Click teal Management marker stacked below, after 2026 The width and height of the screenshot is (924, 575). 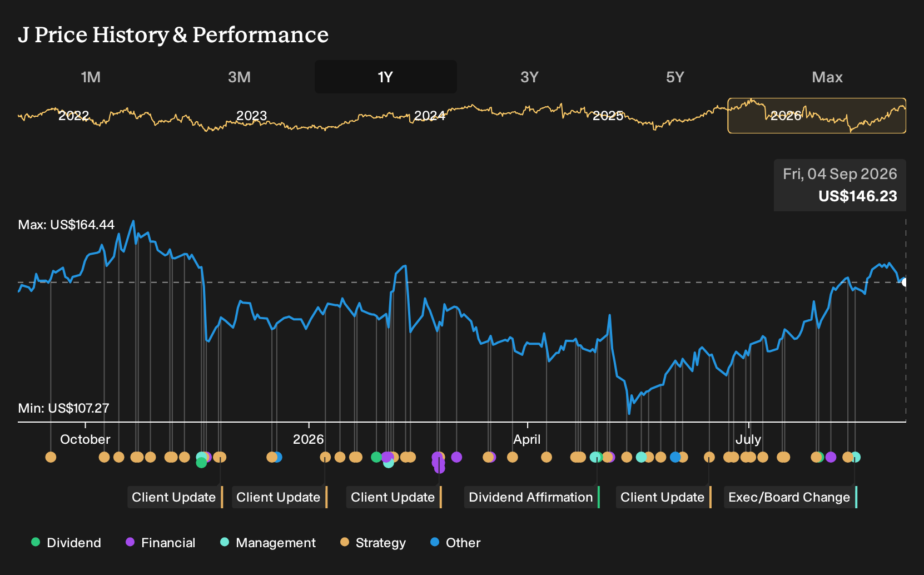pos(389,463)
